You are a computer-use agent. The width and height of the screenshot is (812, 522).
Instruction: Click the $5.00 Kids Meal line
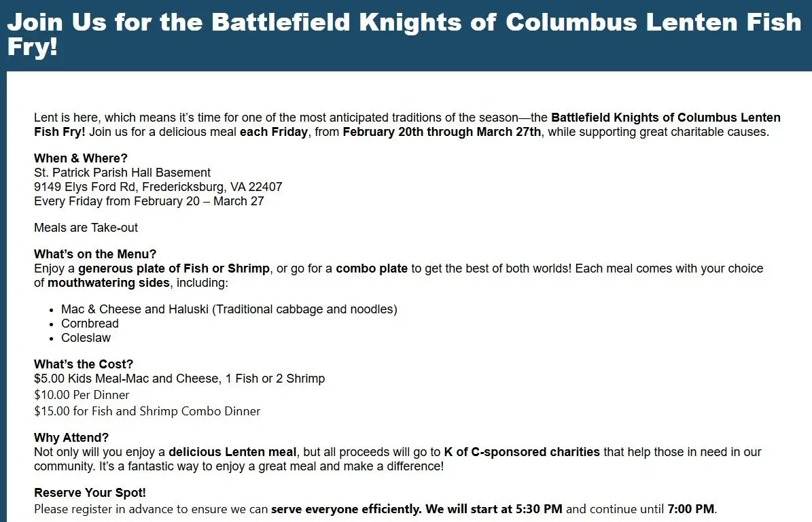point(179,379)
